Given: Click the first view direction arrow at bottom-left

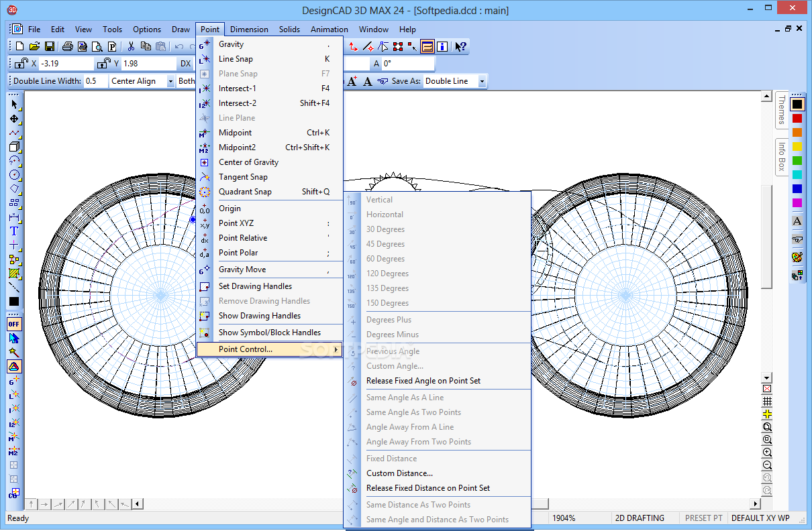Looking at the screenshot, I should point(32,504).
